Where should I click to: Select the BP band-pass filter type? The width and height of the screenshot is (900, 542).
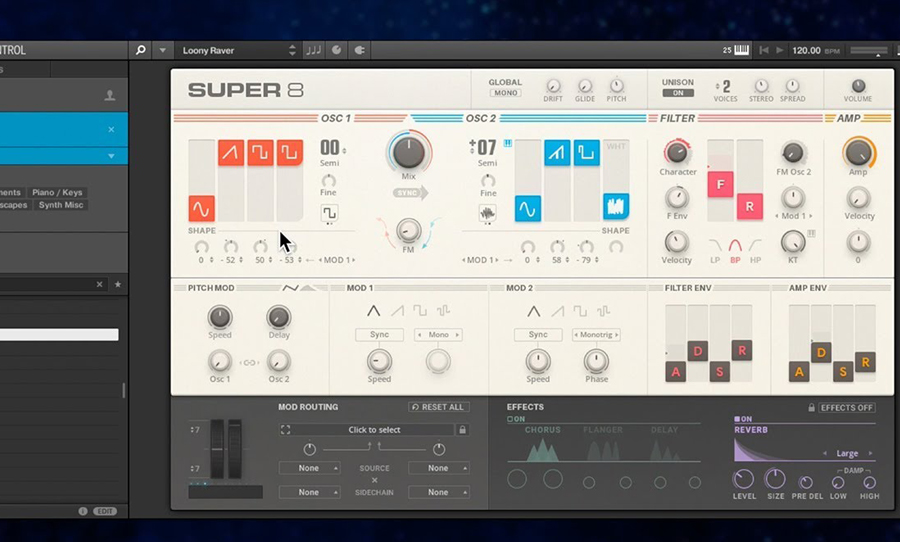tap(735, 245)
